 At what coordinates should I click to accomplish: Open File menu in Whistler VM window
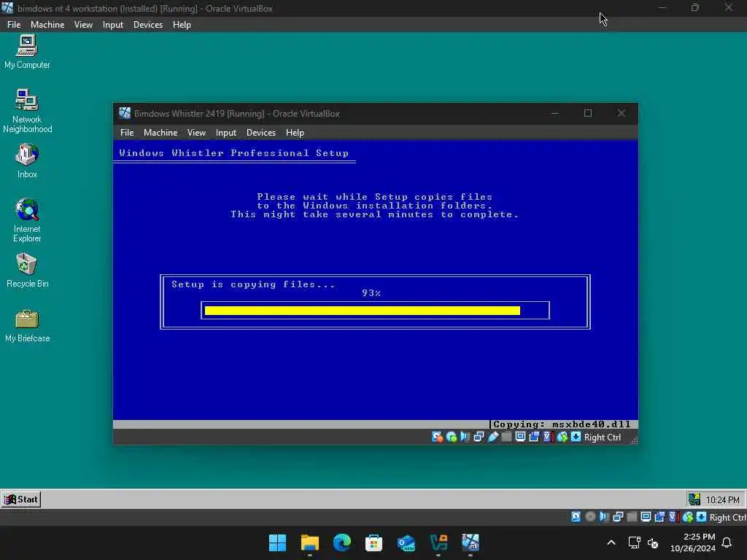coord(127,133)
